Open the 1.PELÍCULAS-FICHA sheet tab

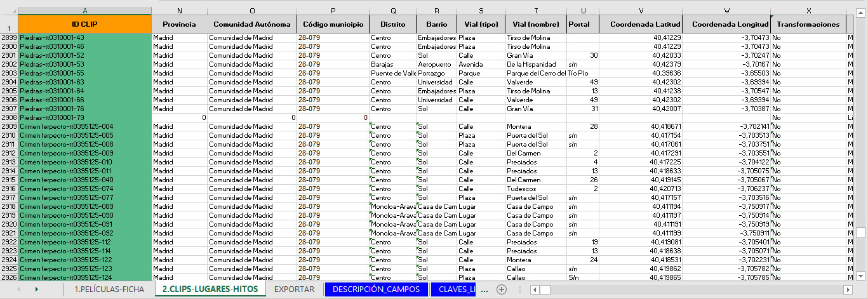coord(109,289)
